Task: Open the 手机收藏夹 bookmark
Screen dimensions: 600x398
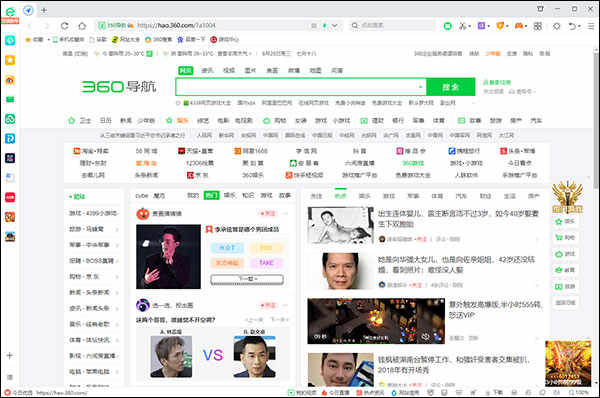Action: (x=68, y=39)
